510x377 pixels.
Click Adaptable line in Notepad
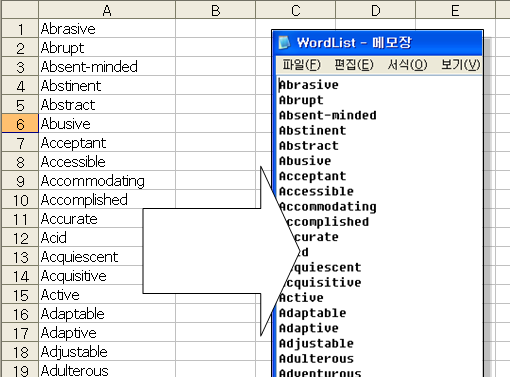(x=313, y=313)
